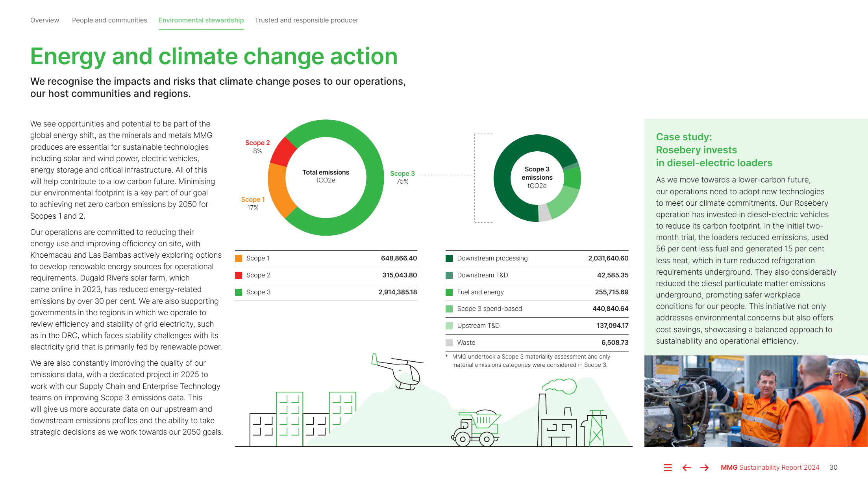This screenshot has width=868, height=489.
Task: Click the value 2,031,640.60
Action: coord(608,258)
